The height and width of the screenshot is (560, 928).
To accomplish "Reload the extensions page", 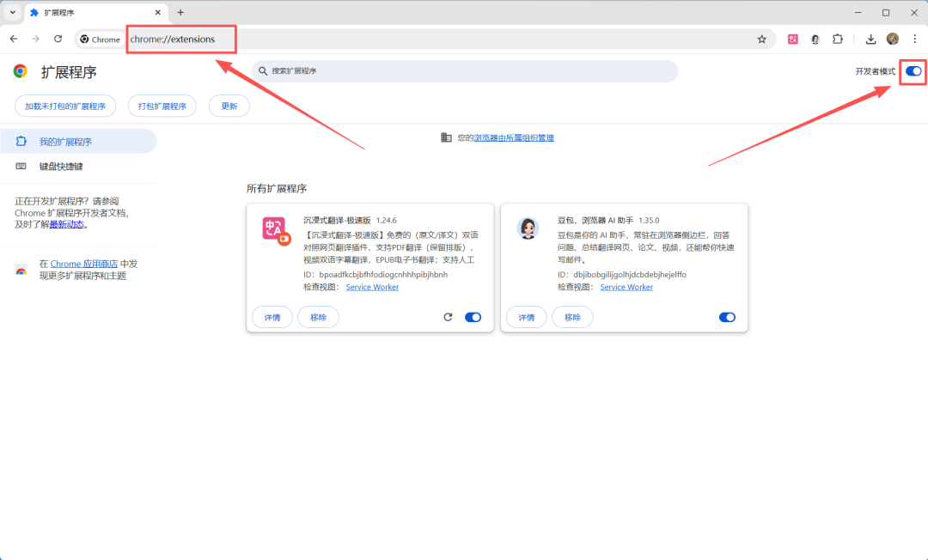I will pyautogui.click(x=58, y=39).
